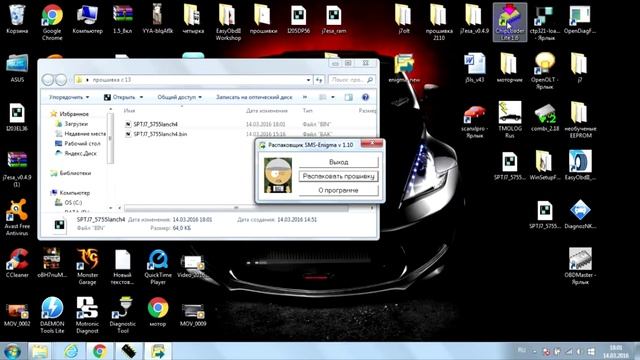
Task: Sort files by Дата изменения column
Action: [267, 111]
